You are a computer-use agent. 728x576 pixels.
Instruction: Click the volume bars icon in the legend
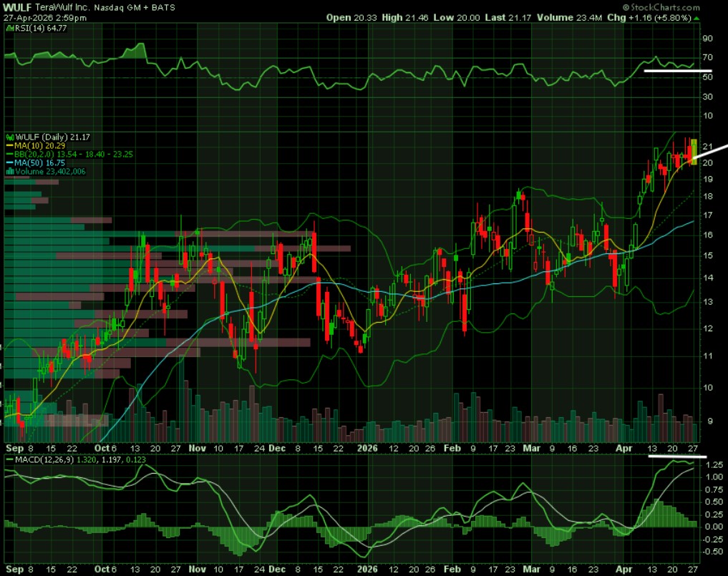(x=10, y=171)
